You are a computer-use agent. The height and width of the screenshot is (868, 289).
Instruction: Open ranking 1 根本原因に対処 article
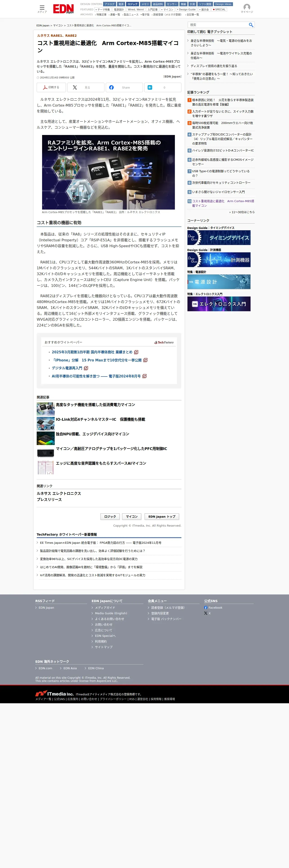click(223, 102)
